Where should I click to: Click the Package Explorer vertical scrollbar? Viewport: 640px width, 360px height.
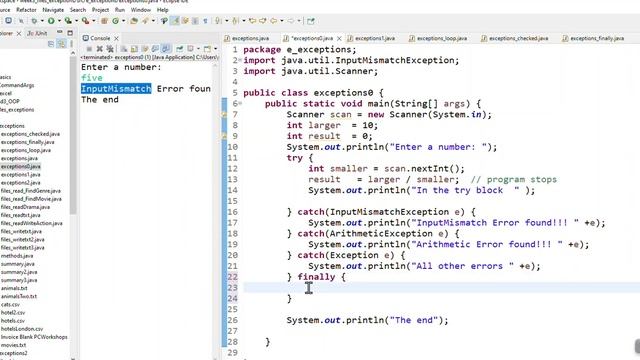point(73,135)
